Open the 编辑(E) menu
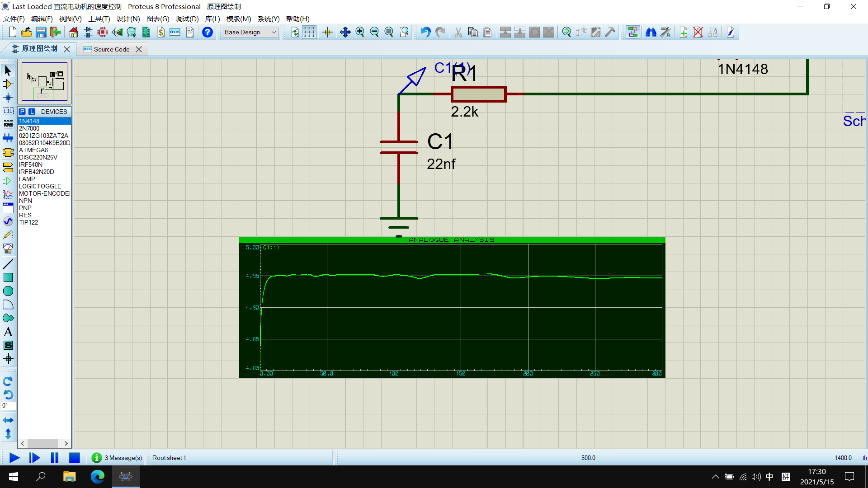Viewport: 868px width, 488px height. pos(42,19)
